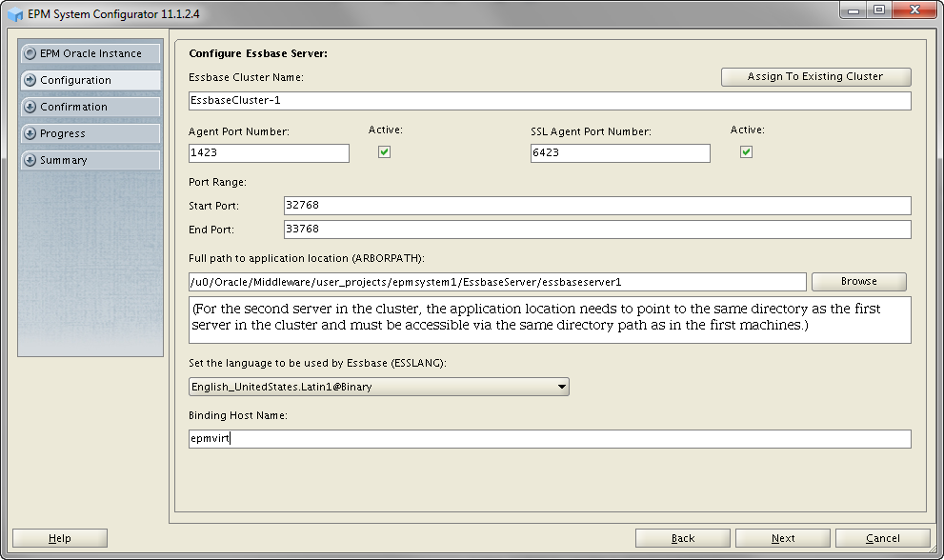
Task: Select the Confirmation step label
Action: pos(73,107)
